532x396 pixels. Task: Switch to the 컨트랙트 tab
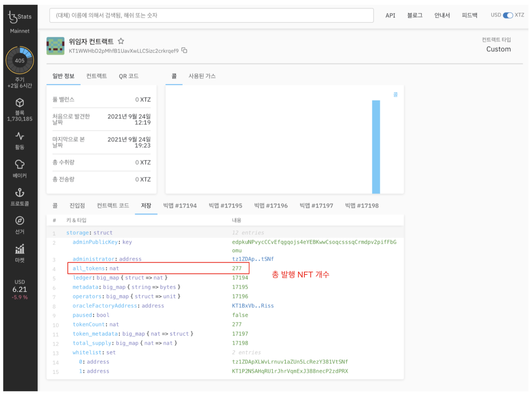pos(97,76)
